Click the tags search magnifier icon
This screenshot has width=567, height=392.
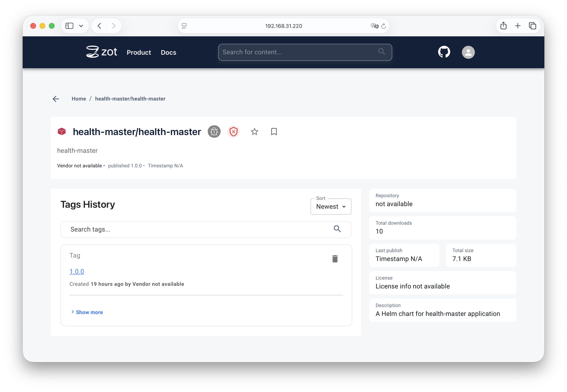pyautogui.click(x=337, y=229)
